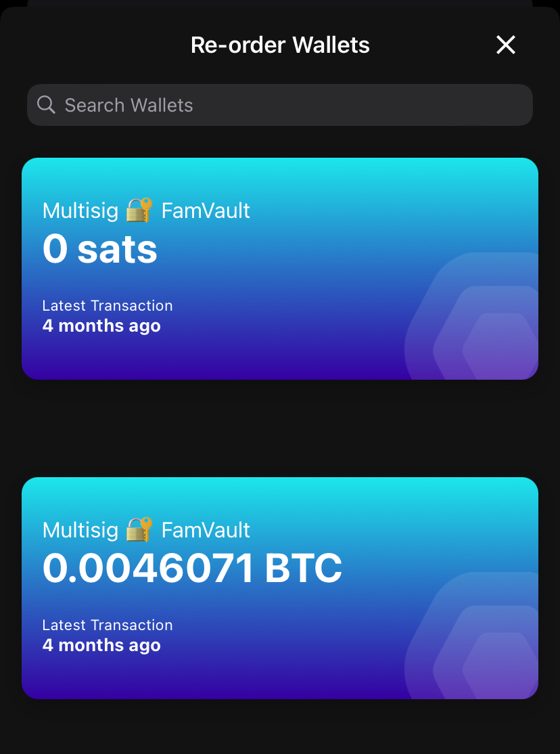Tap "Latest Transaction" label on 0 sats wallet
Screen dimensions: 560x754
(x=108, y=306)
